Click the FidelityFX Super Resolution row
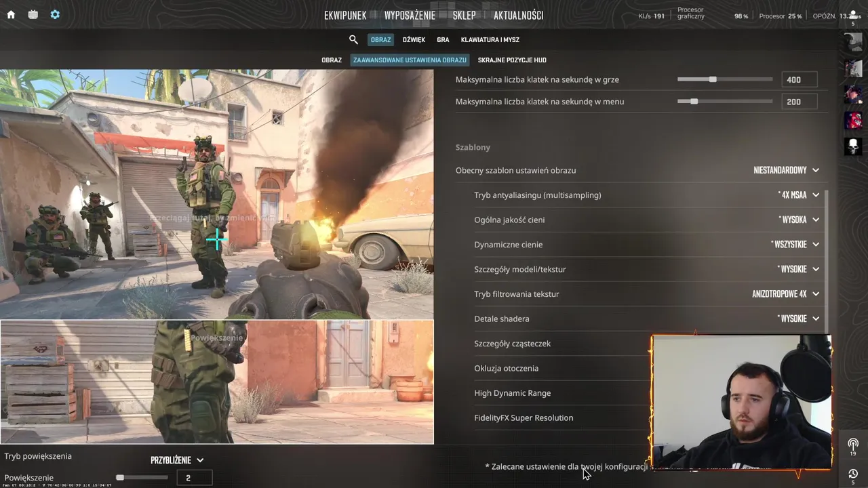 pyautogui.click(x=562, y=418)
